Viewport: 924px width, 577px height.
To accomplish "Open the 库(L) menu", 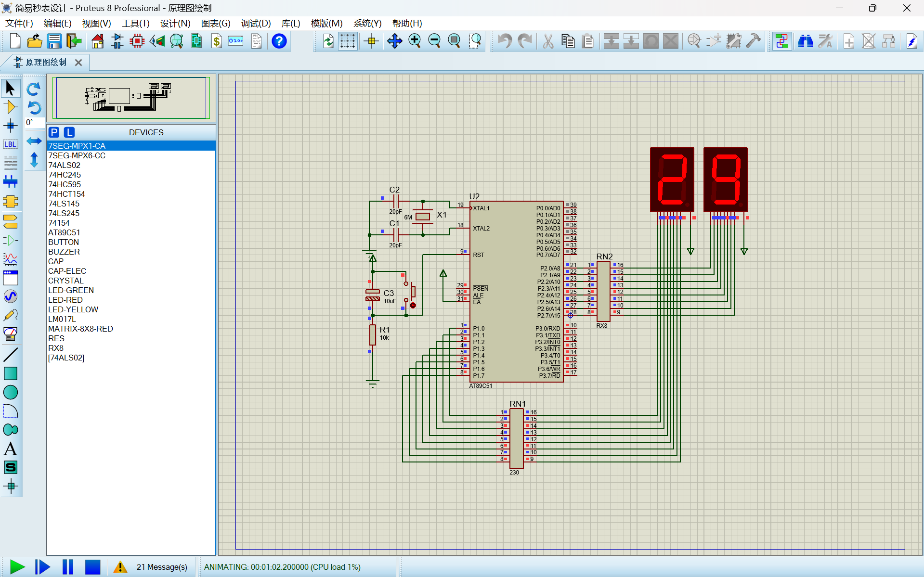I will coord(291,23).
